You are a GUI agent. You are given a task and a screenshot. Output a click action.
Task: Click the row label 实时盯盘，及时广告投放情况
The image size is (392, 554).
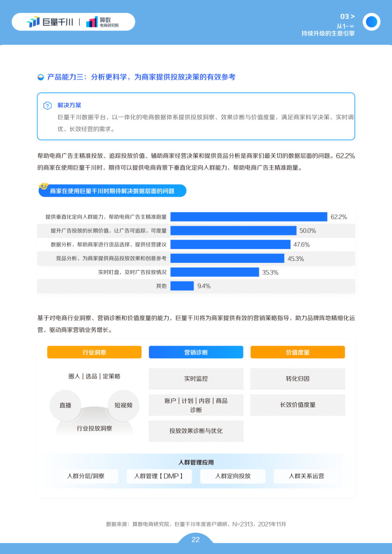coord(132,272)
